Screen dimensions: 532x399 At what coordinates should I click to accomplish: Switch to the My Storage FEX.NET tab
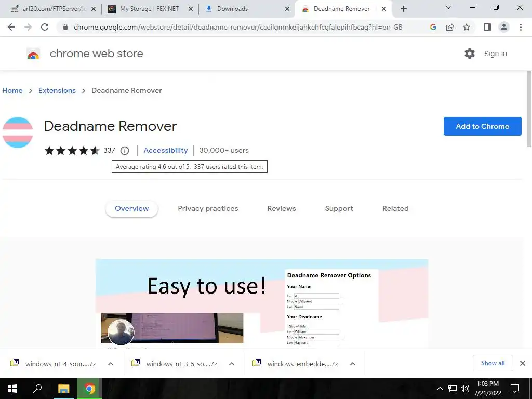[x=149, y=9]
